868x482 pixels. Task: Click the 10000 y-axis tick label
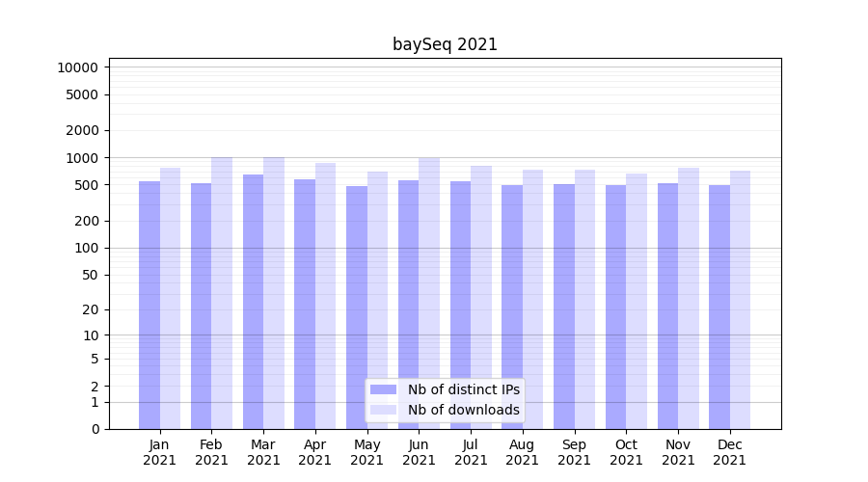(77, 67)
